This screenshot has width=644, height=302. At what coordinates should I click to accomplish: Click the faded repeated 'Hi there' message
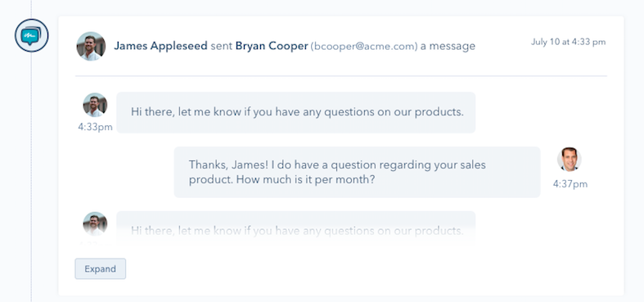[295, 229]
